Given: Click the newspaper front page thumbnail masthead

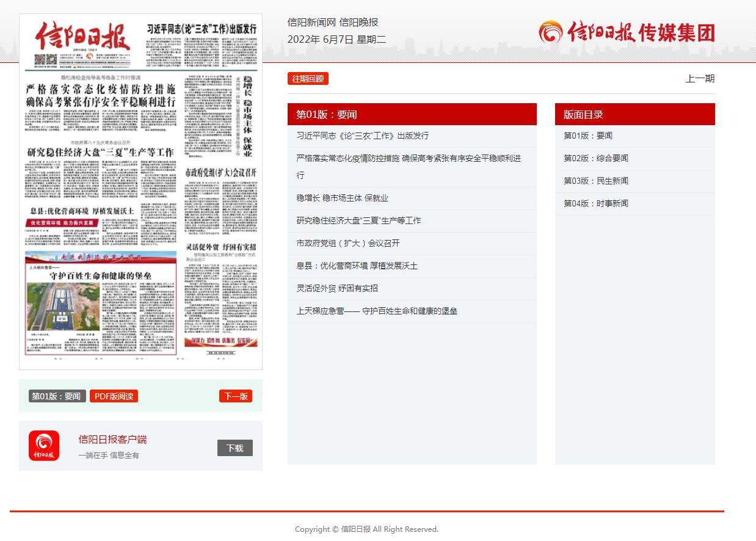Looking at the screenshot, I should pyautogui.click(x=83, y=37).
